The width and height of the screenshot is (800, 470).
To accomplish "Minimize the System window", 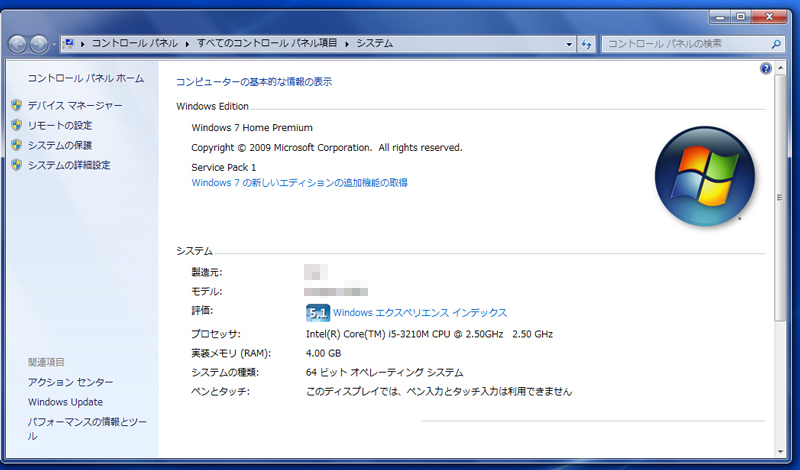I will 720,17.
